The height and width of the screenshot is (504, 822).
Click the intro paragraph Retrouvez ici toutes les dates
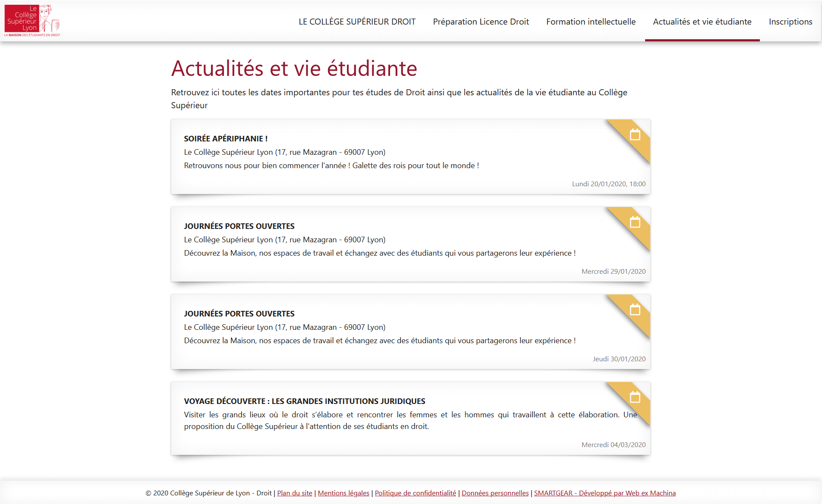(x=399, y=99)
